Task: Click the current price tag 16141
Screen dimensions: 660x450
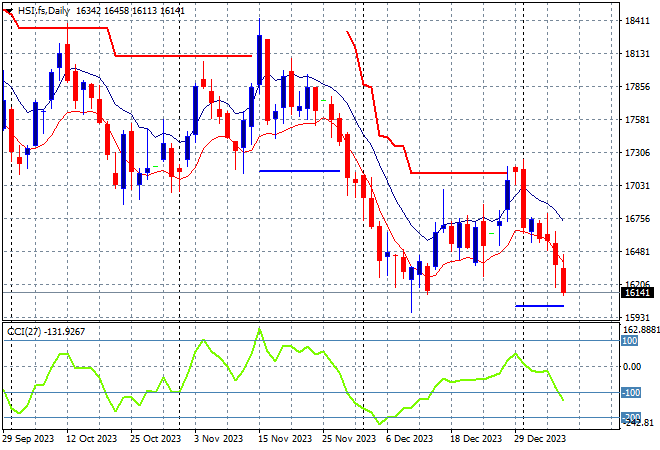Action: pyautogui.click(x=637, y=293)
